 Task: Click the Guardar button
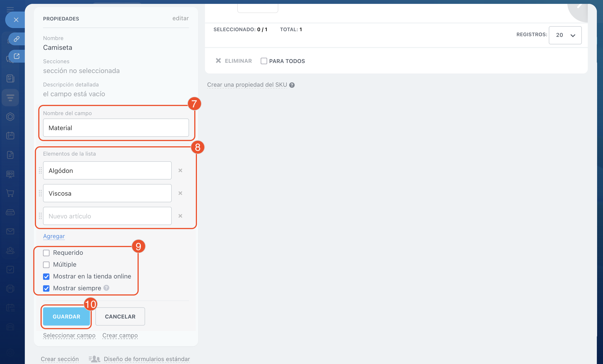pyautogui.click(x=66, y=316)
